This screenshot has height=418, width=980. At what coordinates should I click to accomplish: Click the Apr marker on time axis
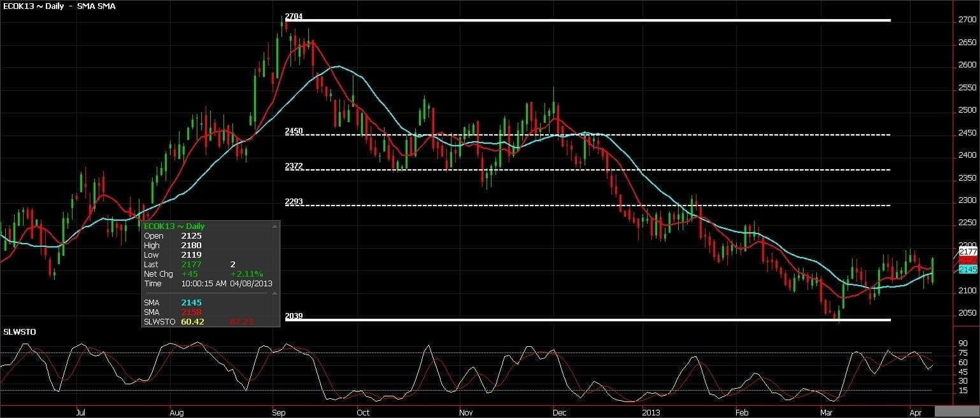pyautogui.click(x=914, y=412)
